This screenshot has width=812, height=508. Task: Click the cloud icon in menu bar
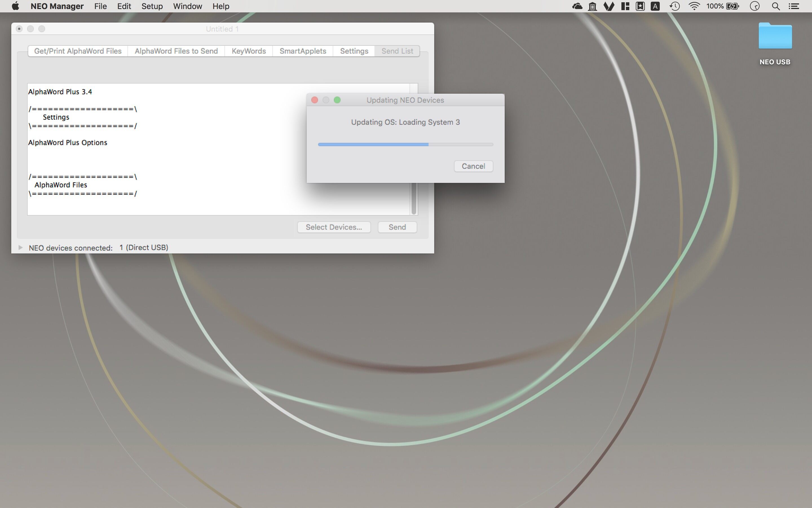click(x=577, y=6)
